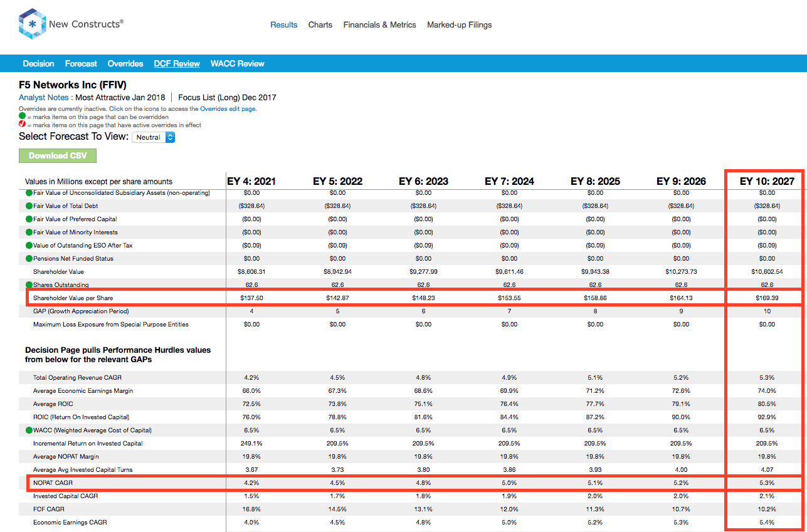Click the Invested Capital CAGR row label
The image size is (807, 532).
65,496
